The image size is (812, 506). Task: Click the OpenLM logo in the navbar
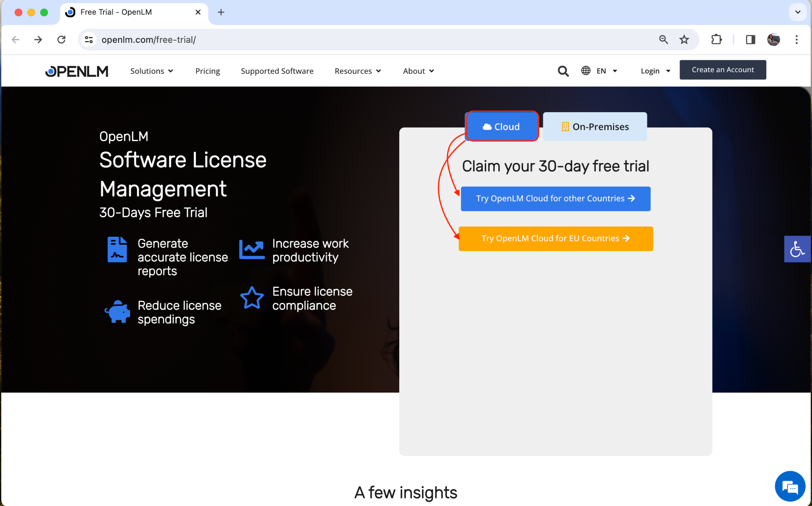[77, 71]
